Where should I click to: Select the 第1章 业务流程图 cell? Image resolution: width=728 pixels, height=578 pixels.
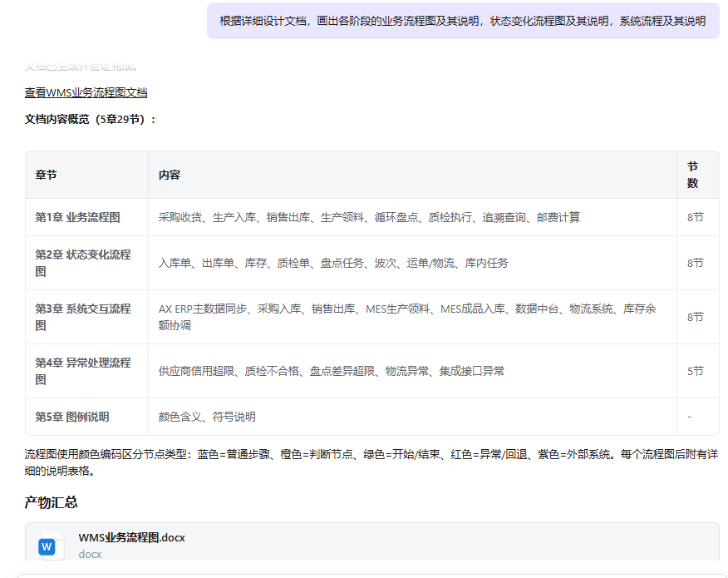[x=77, y=217]
